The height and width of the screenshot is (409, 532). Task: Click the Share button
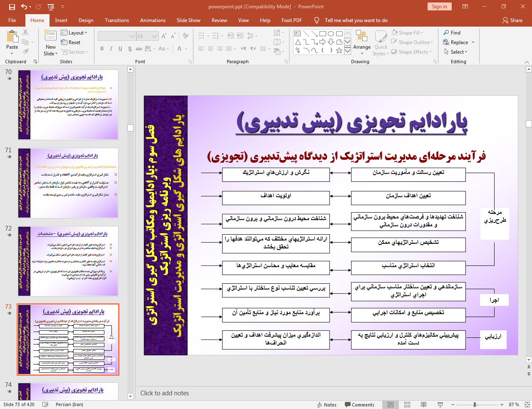pyautogui.click(x=512, y=20)
